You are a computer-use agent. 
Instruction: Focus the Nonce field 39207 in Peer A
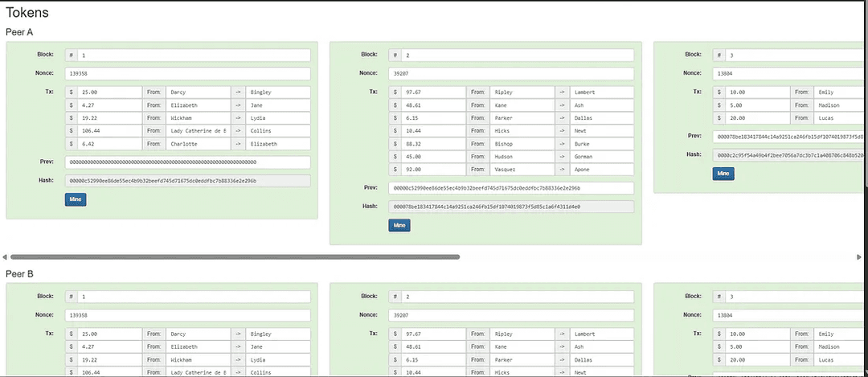point(511,74)
